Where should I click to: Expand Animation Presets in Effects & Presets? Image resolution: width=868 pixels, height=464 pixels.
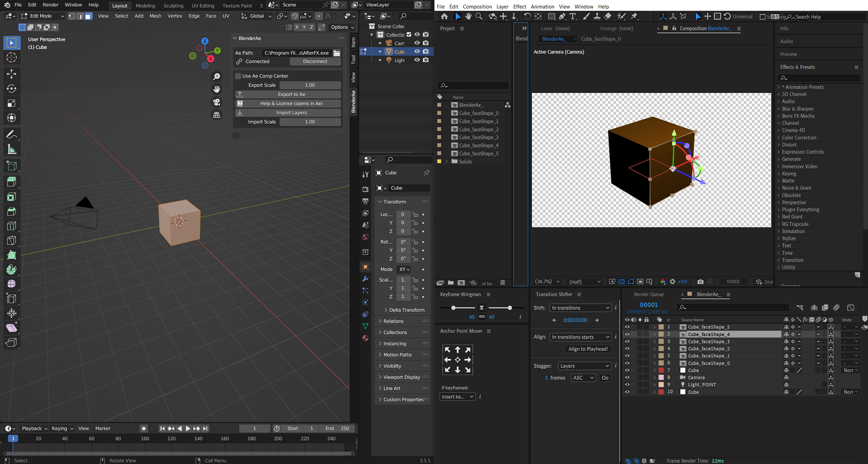(779, 87)
